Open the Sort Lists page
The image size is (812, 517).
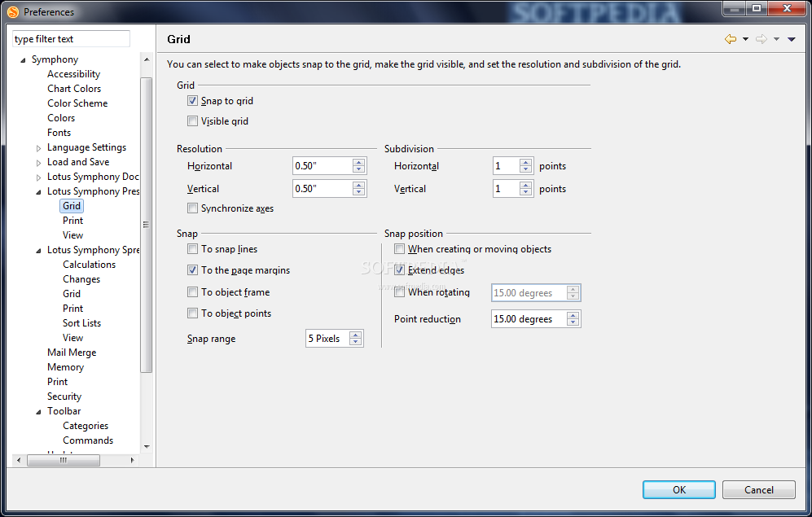click(x=81, y=323)
